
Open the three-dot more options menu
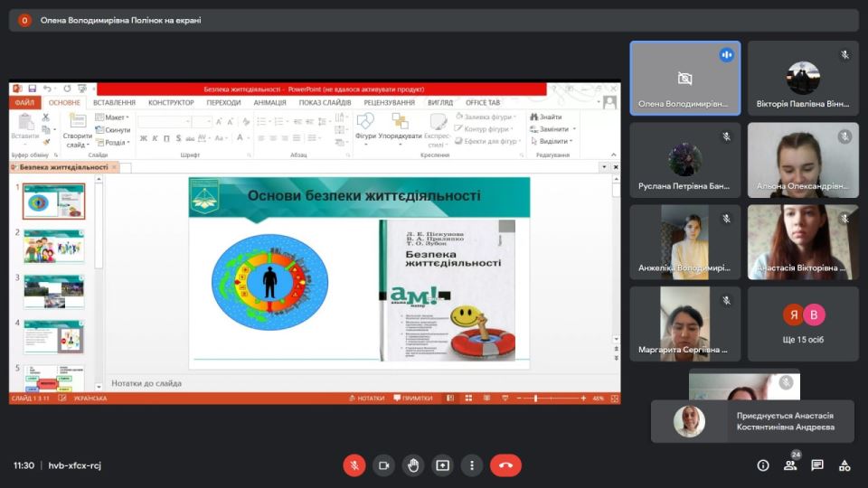coord(472,465)
